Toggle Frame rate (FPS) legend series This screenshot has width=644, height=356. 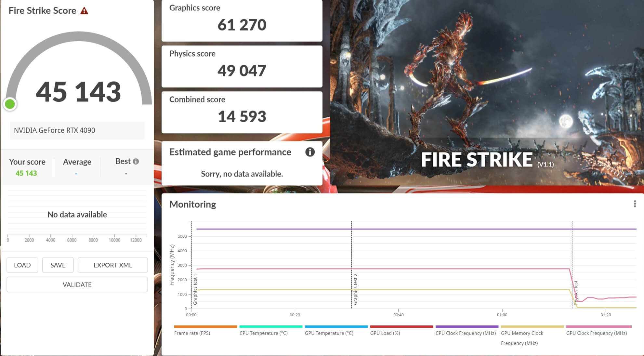point(192,333)
